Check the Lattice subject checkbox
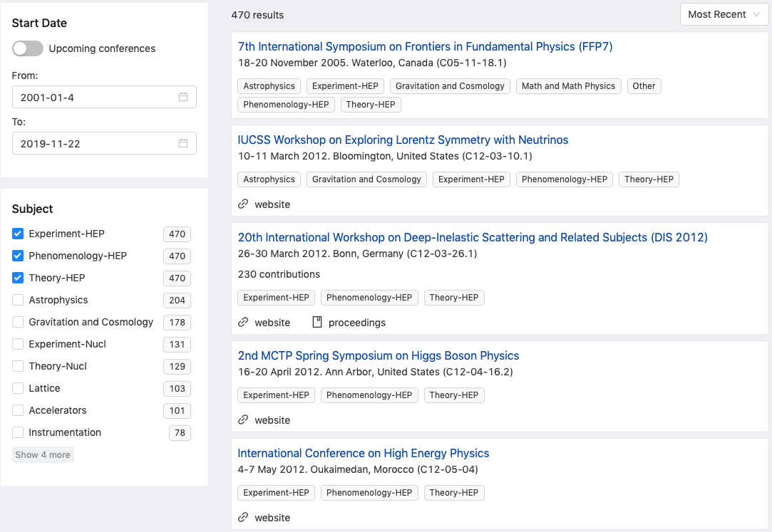This screenshot has height=532, width=772. coord(18,388)
